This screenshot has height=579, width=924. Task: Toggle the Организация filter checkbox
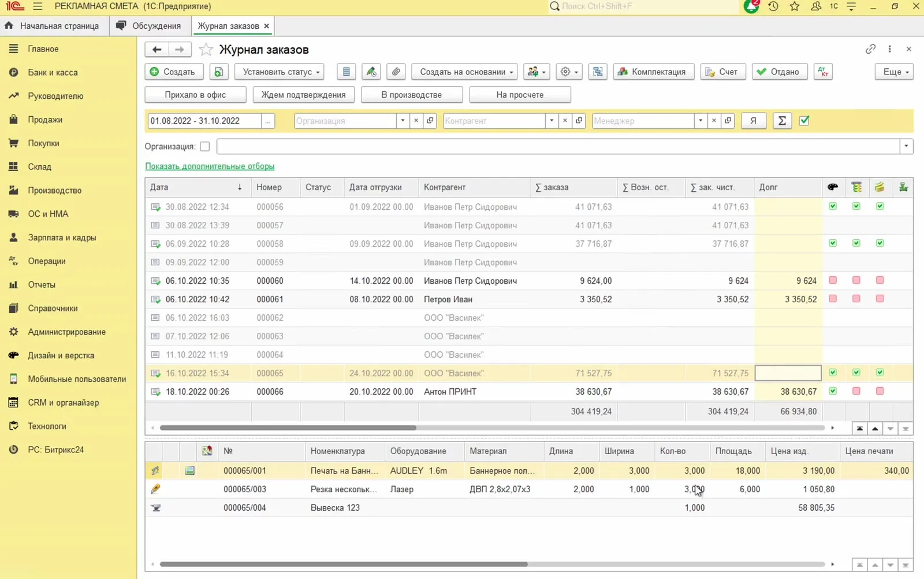tap(204, 147)
